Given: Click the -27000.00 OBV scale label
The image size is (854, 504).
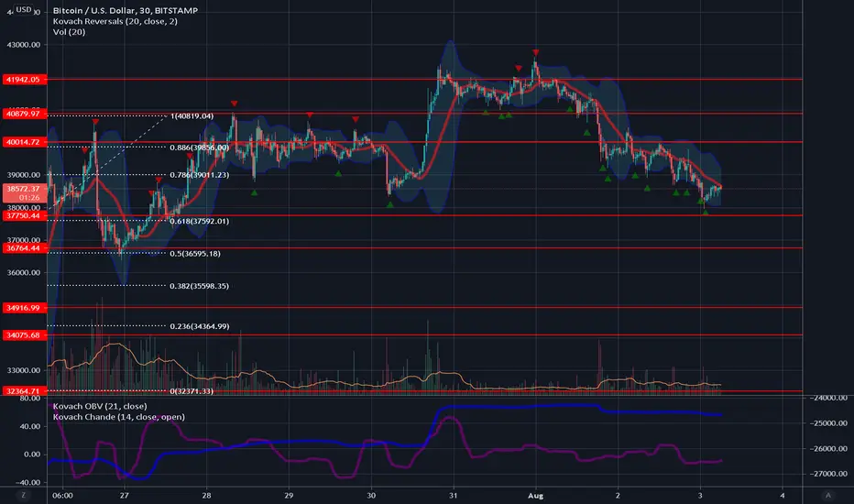Looking at the screenshot, I should click(x=828, y=474).
